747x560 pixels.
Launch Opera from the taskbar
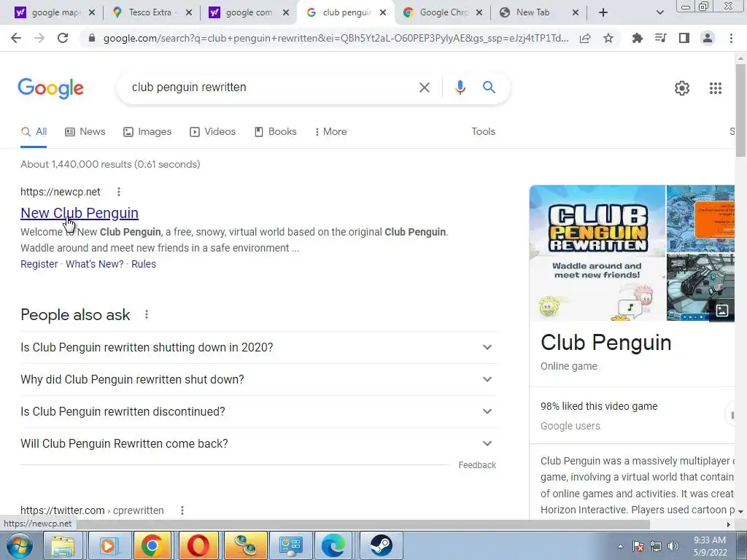click(198, 545)
